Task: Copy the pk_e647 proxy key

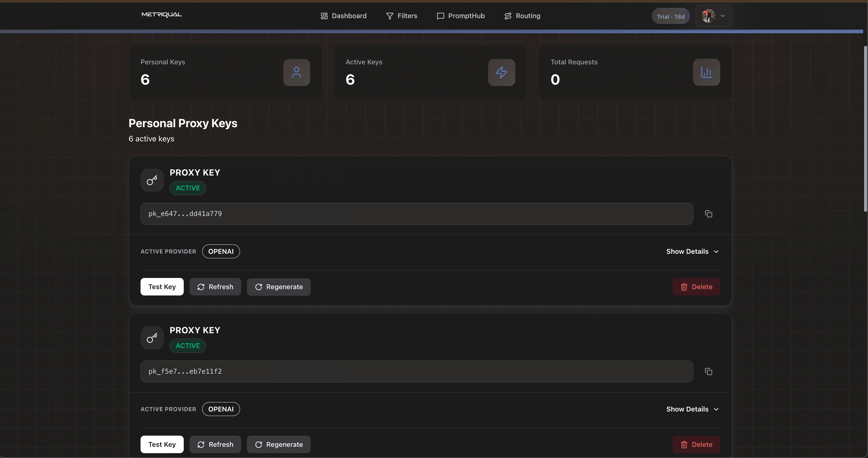Action: [708, 214]
